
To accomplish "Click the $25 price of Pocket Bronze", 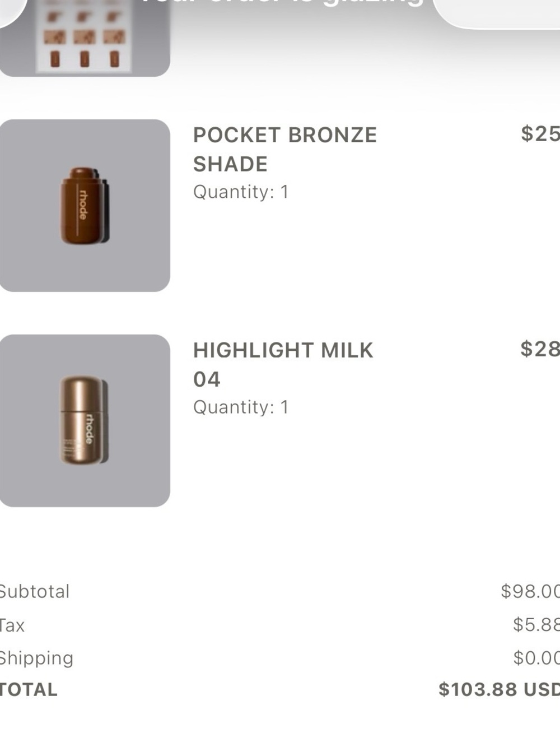I will point(540,133).
